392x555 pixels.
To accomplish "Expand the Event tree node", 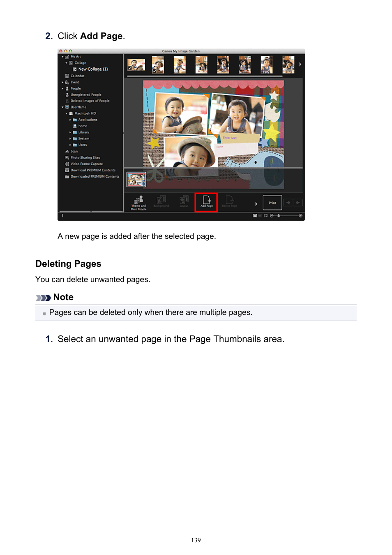I will (62, 82).
